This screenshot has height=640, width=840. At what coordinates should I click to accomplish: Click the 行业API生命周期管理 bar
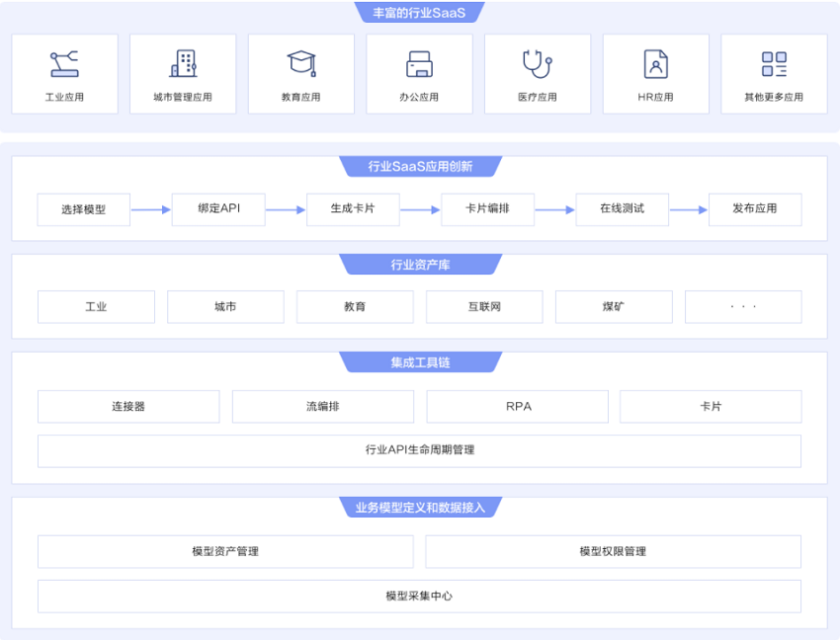(x=419, y=451)
